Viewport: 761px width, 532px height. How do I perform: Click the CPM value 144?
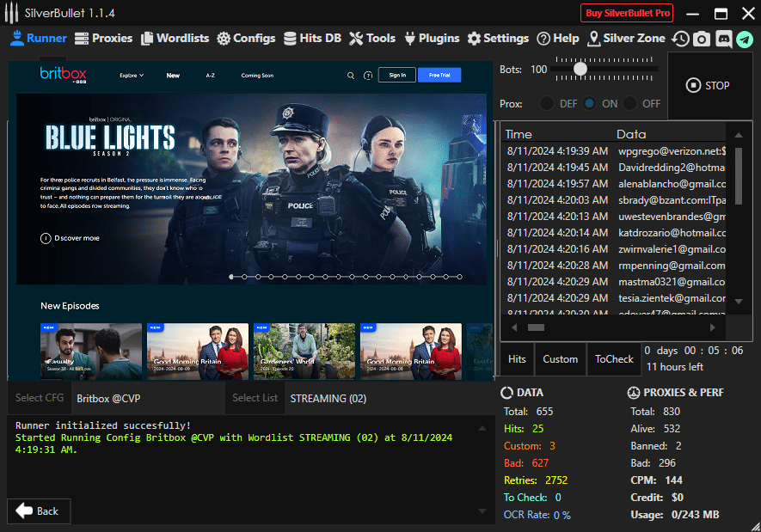(x=673, y=480)
